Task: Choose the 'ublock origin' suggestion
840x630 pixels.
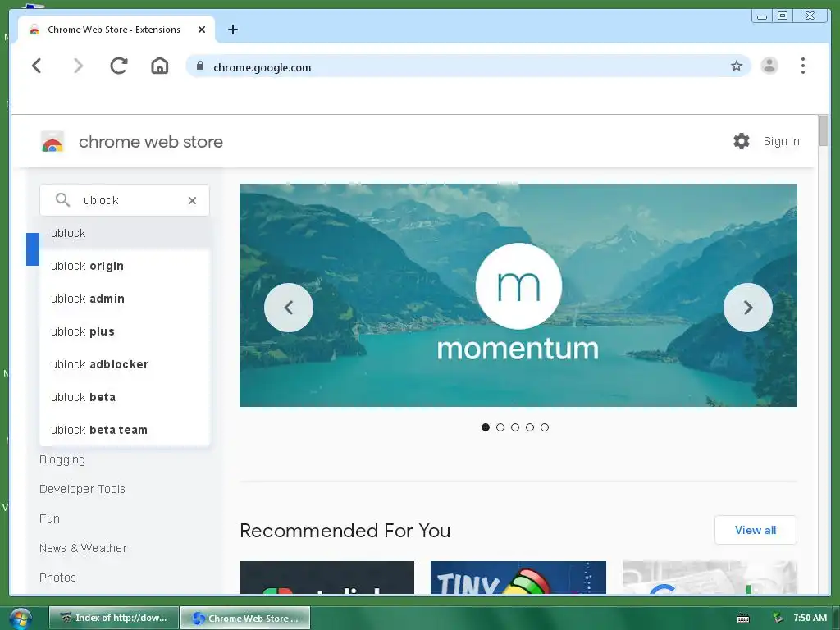Action: click(125, 267)
